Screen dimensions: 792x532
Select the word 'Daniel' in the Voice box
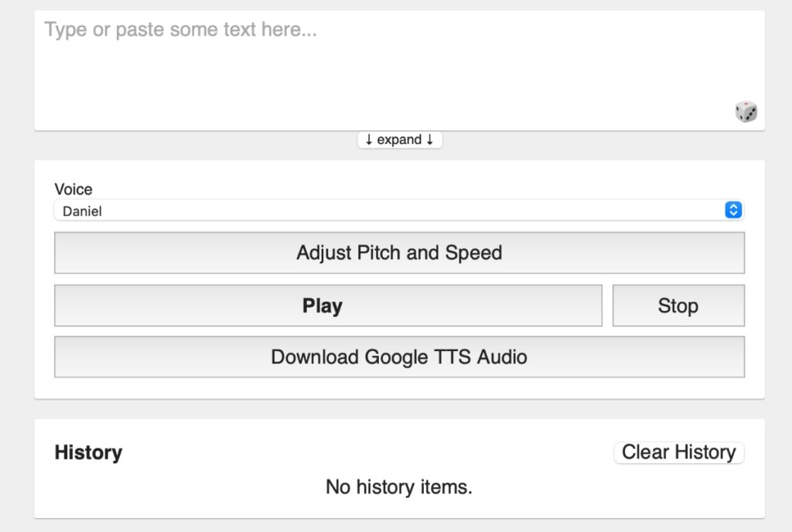(x=82, y=211)
